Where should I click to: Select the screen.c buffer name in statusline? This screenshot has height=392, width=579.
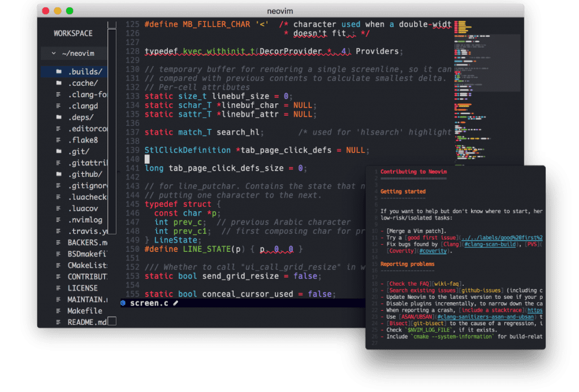point(149,303)
